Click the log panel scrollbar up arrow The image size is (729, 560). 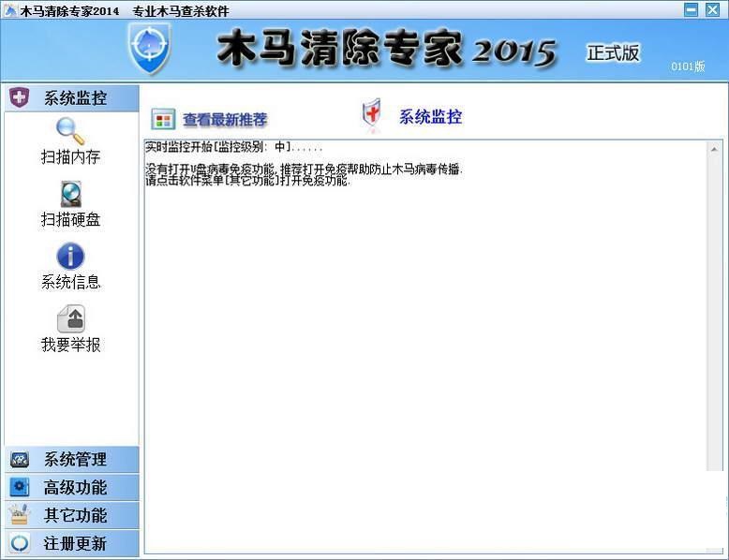(714, 149)
